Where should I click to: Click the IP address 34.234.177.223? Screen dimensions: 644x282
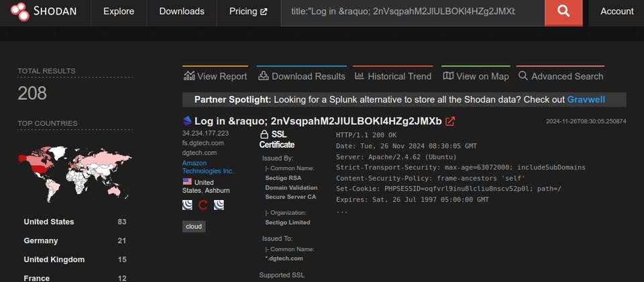pyautogui.click(x=205, y=133)
